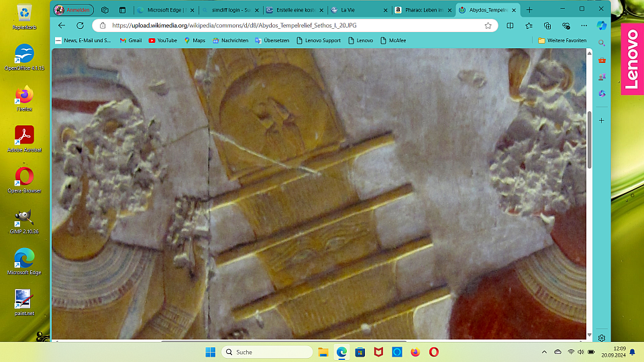Add this page to favorites star
The width and height of the screenshot is (644, 362).
pos(488,25)
